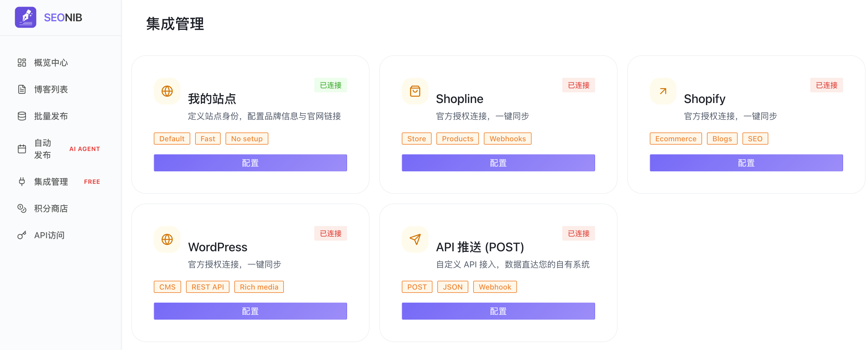Click the 批量发布 database icon

[x=22, y=116]
